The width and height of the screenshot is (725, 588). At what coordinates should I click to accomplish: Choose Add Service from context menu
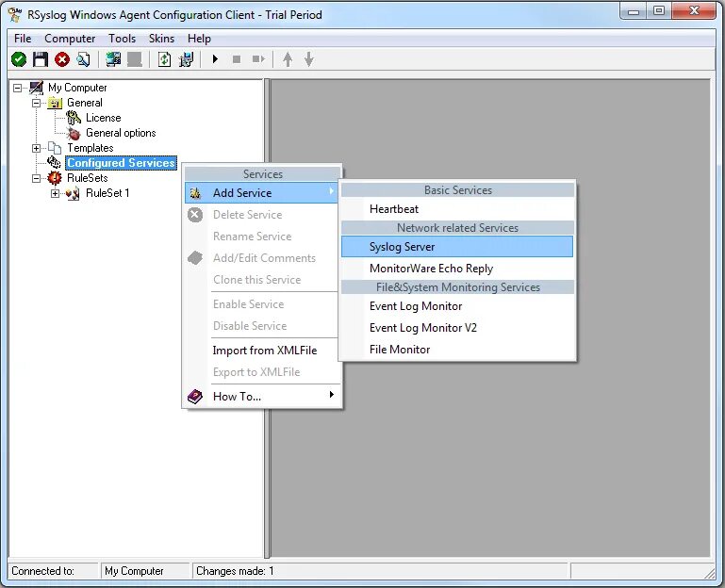coord(262,193)
